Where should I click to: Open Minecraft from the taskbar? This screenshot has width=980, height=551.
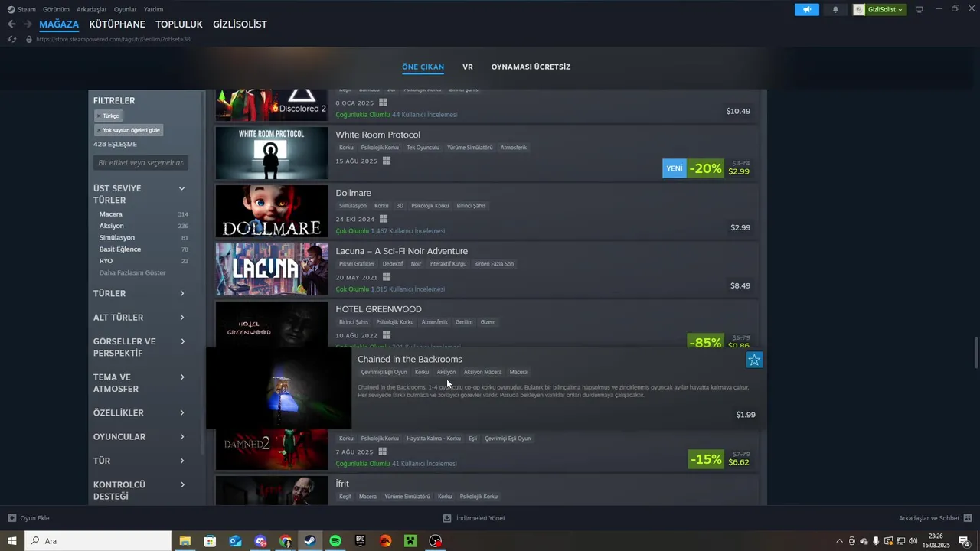tap(410, 541)
